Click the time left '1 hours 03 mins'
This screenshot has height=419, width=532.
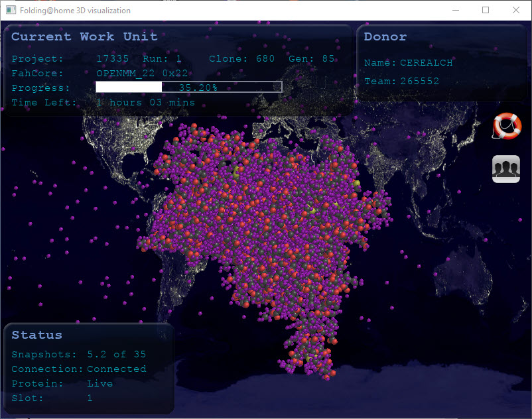[x=146, y=102]
